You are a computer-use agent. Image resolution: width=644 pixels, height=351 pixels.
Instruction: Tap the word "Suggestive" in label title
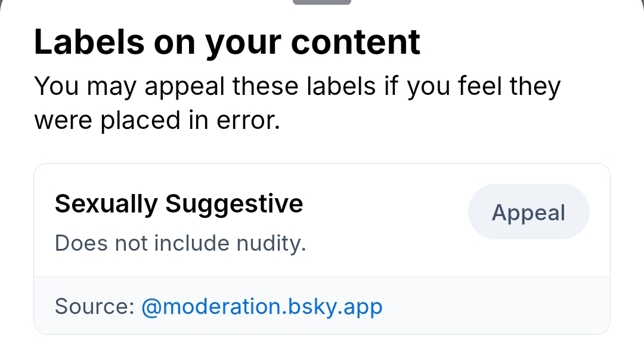tap(234, 204)
